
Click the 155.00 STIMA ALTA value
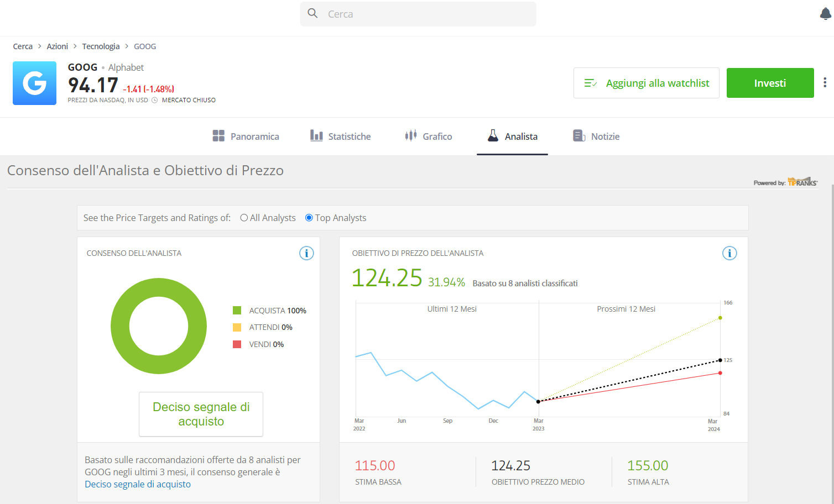(648, 465)
